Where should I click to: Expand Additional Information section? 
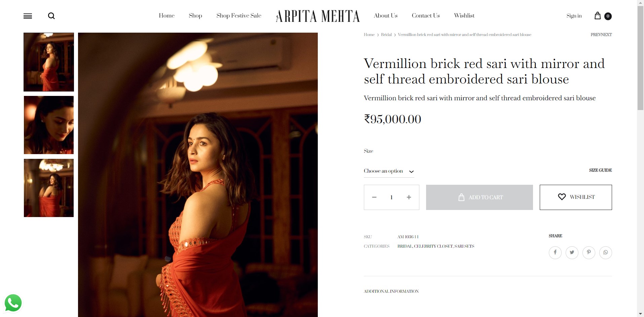tap(391, 291)
